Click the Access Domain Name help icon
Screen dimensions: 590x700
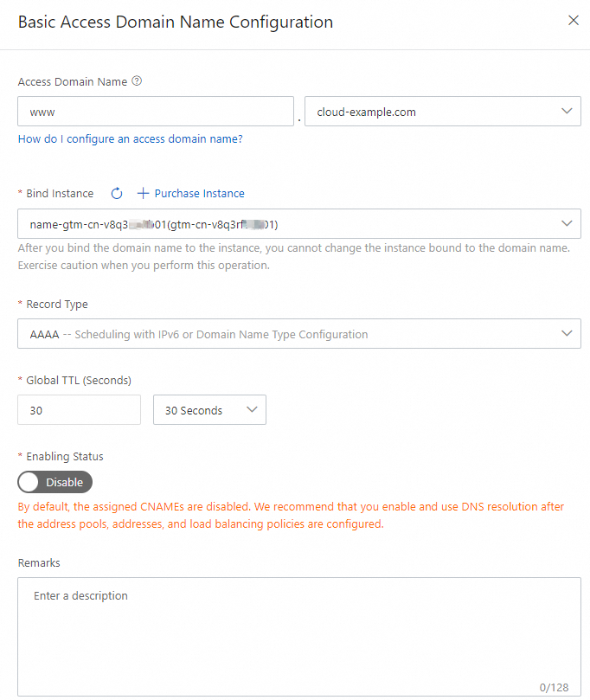tap(136, 81)
